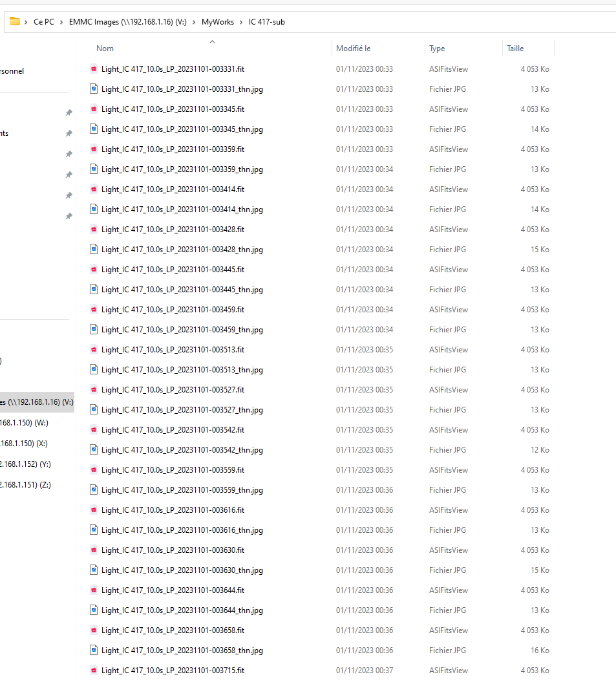Viewport: 616px width, 688px height.
Task: Click FITS icon of 003445.fit file
Action: pyautogui.click(x=94, y=270)
